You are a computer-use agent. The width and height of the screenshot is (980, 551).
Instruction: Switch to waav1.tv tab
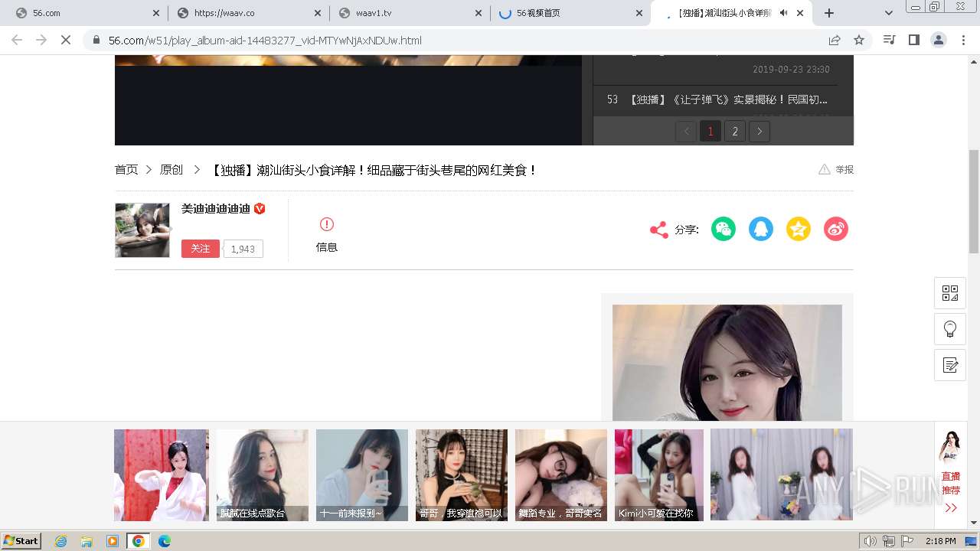410,13
